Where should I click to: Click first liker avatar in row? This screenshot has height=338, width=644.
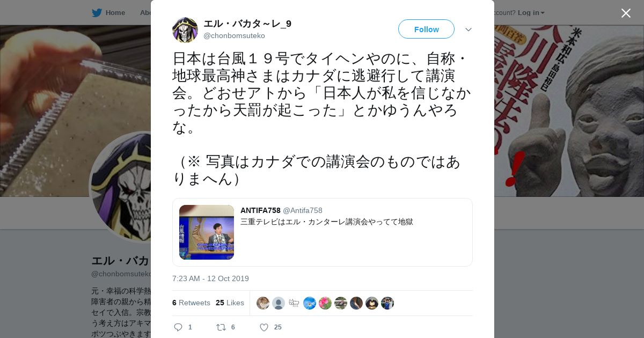click(263, 303)
